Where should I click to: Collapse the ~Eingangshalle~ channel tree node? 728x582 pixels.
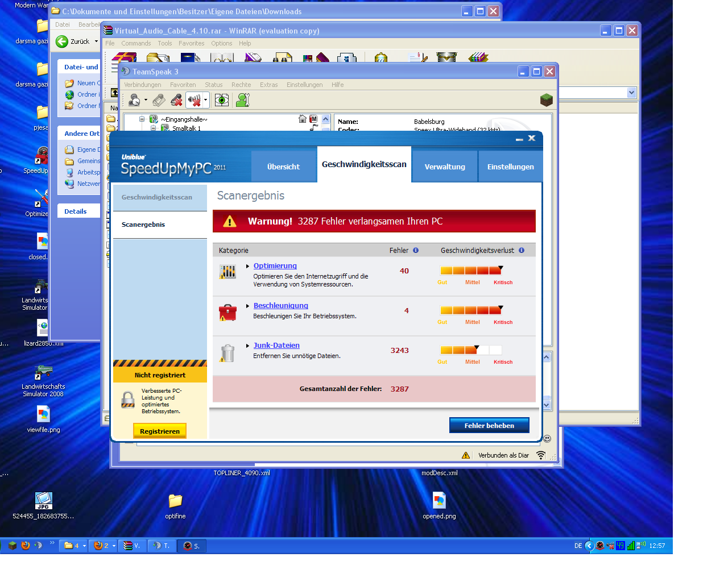pyautogui.click(x=142, y=119)
